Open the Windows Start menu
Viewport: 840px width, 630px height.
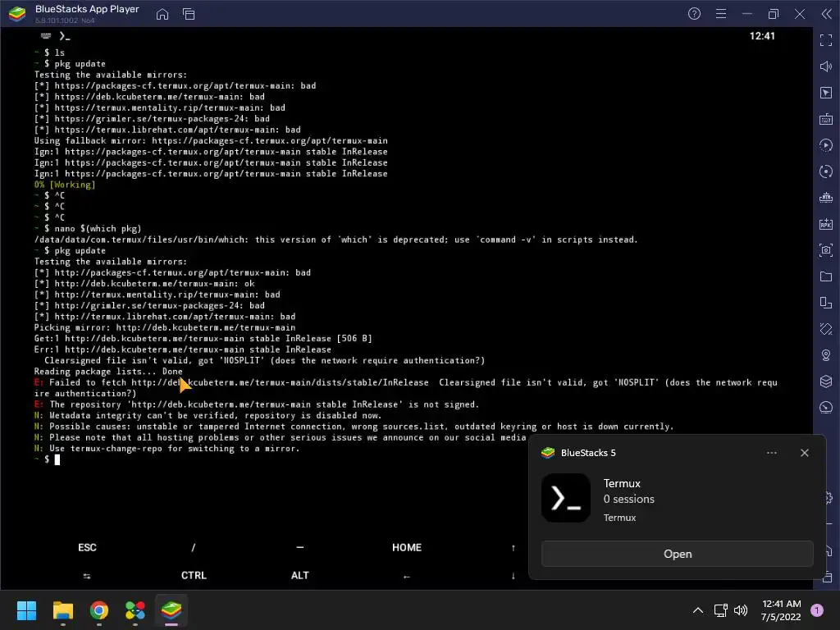pos(26,610)
